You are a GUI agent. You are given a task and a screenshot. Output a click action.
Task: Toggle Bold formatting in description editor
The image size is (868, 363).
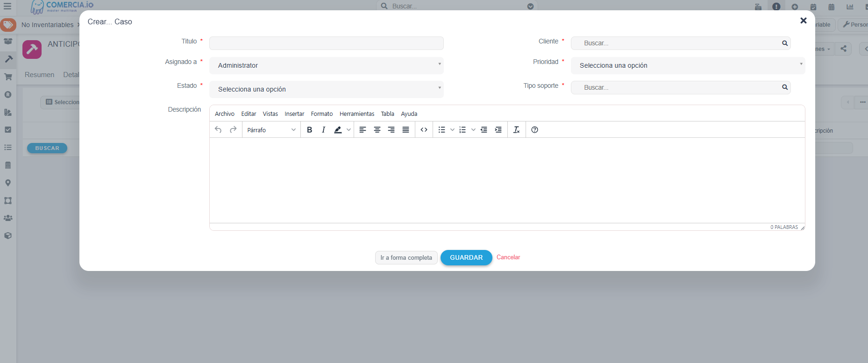[x=309, y=130]
